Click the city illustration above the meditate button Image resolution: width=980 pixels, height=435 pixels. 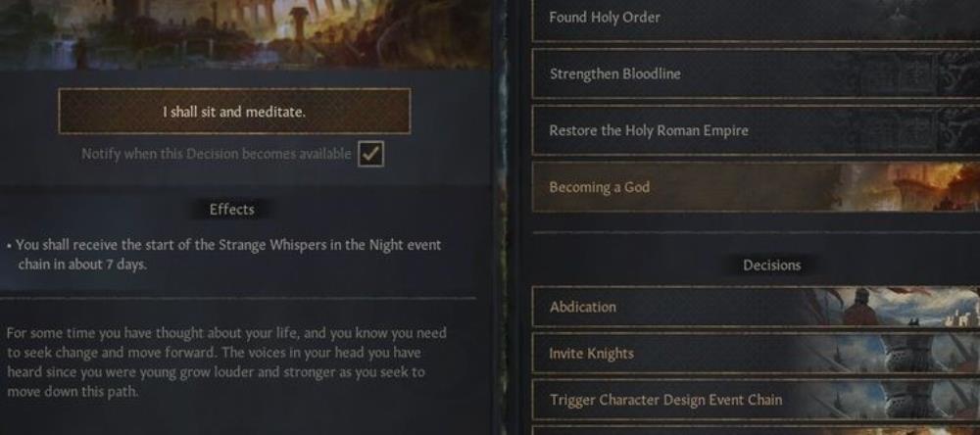click(x=246, y=33)
